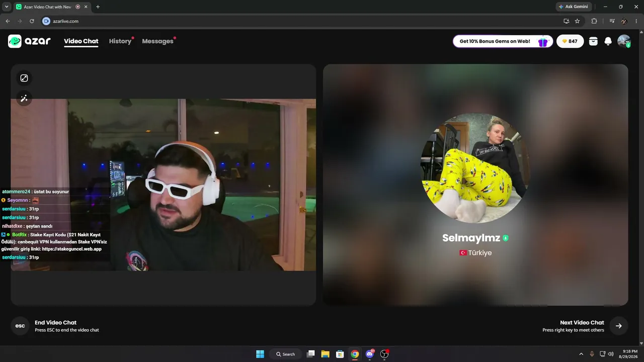644x362 pixels.
Task: Open the Azar inventory box icon
Action: tap(593, 41)
